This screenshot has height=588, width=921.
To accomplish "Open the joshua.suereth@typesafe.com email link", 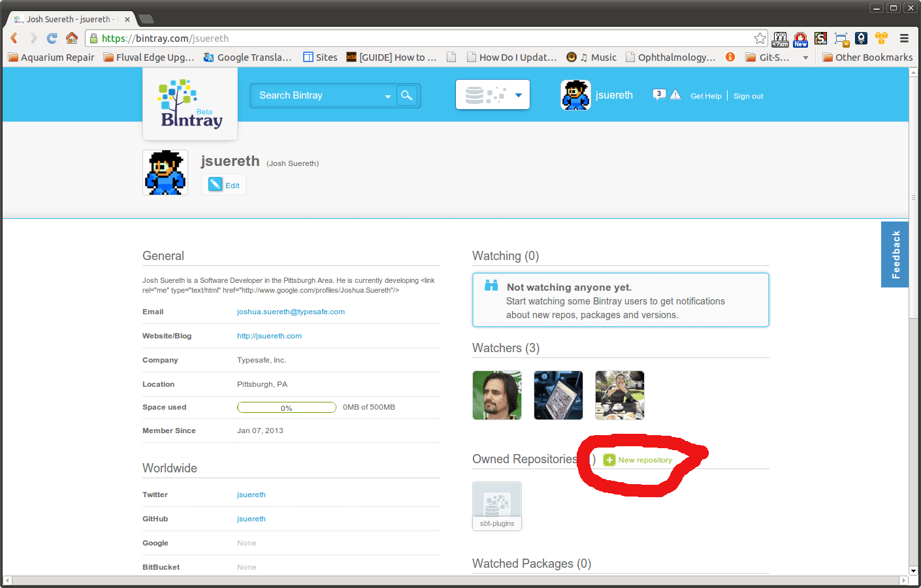I will [291, 312].
